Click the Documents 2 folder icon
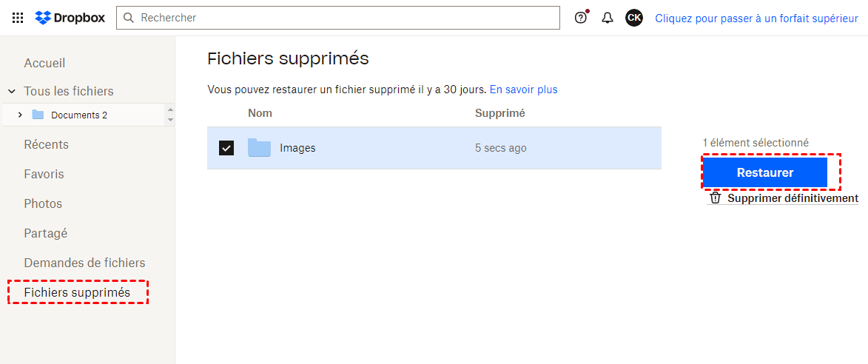This screenshot has height=364, width=868. point(38,115)
